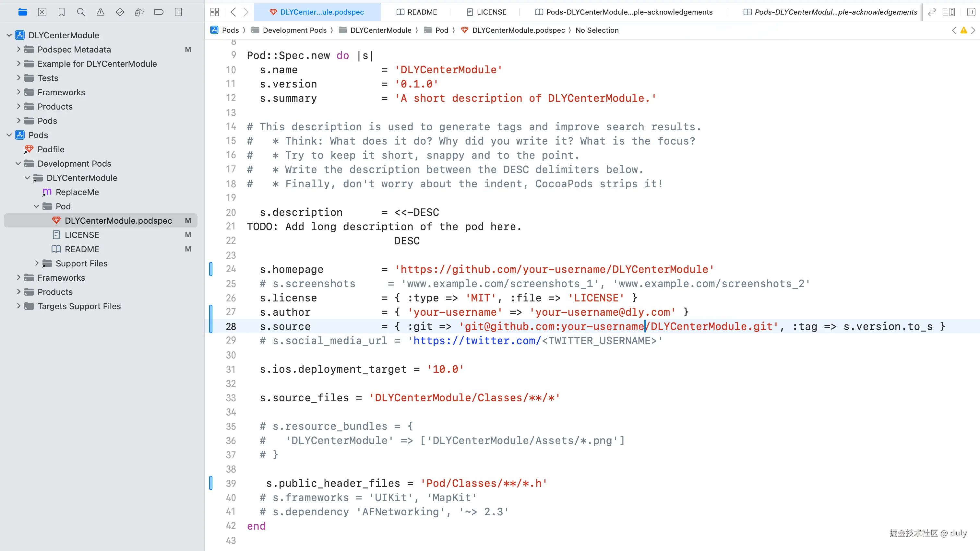Select the README file in navigator
This screenshot has width=980, height=551.
click(101, 249)
